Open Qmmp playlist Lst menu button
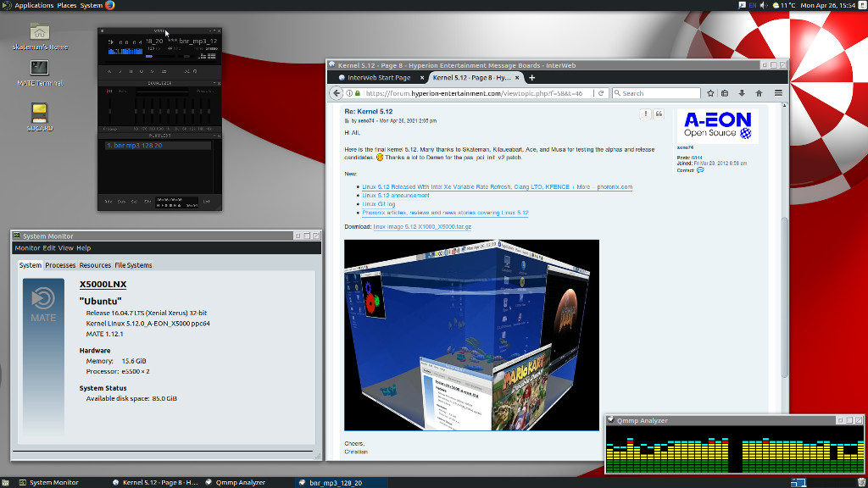Viewport: 868px width, 488px height. tap(207, 202)
